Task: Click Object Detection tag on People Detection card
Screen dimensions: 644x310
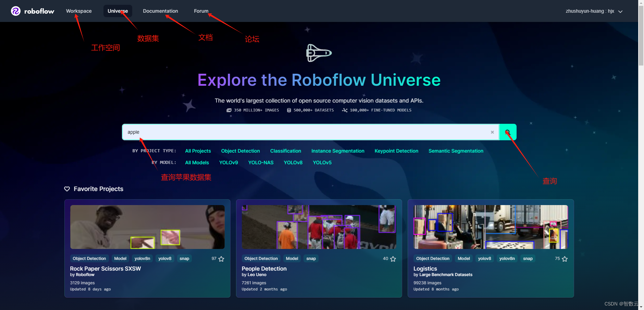Action: [x=261, y=259]
